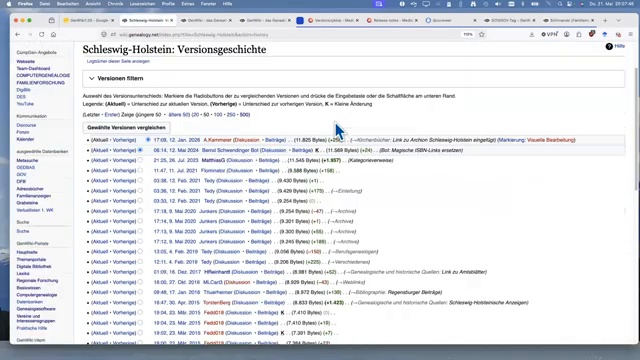Viewport: 640px width, 360px height.
Task: Switch to the Release notes tab
Action: pos(392,20)
